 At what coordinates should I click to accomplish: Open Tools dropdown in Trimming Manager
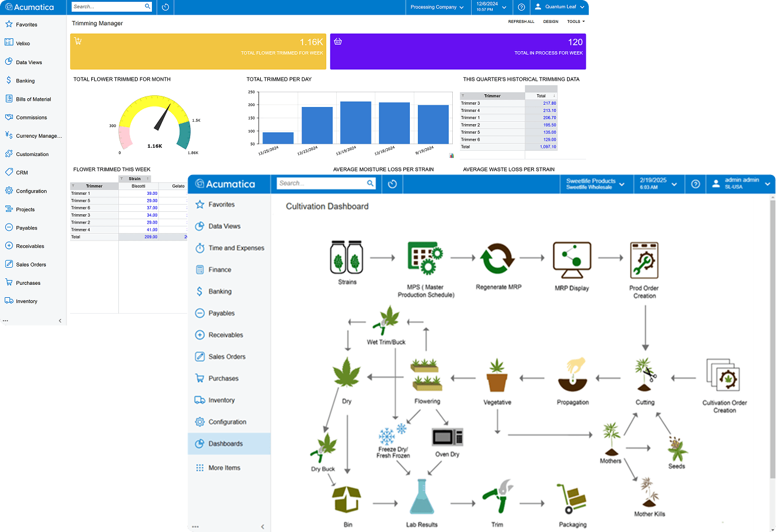pyautogui.click(x=576, y=22)
